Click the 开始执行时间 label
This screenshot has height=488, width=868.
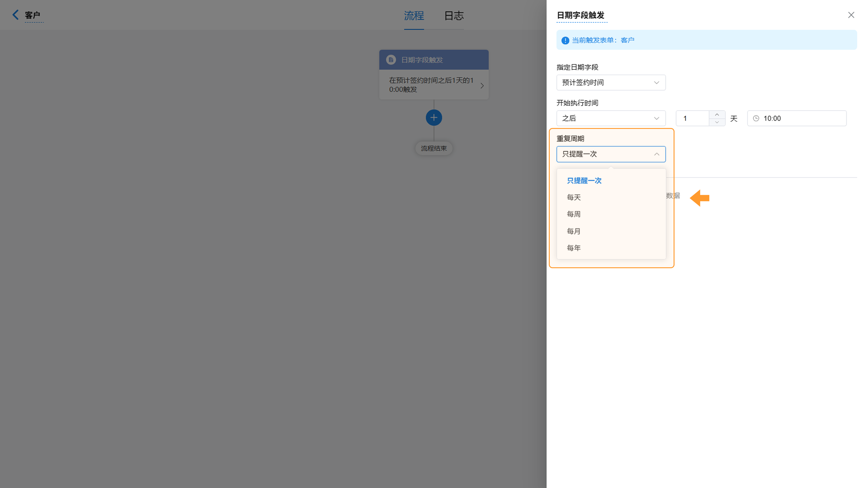pos(577,103)
